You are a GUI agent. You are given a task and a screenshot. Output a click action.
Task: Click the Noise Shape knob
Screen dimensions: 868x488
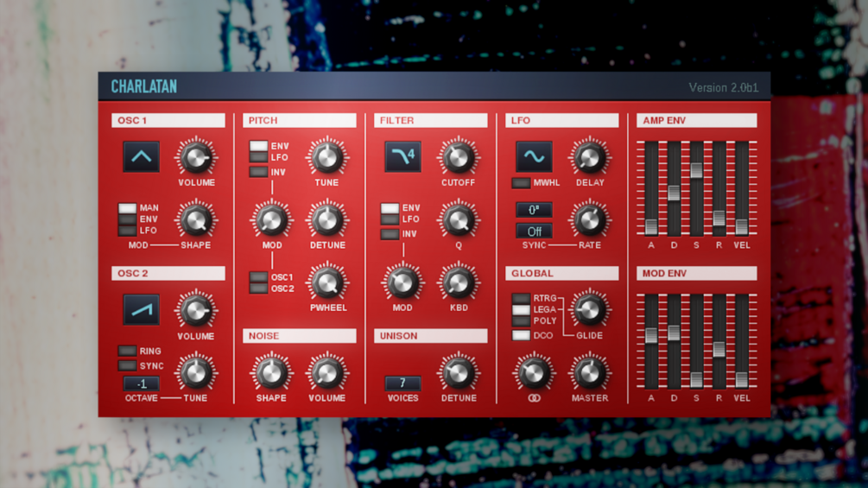pos(271,373)
